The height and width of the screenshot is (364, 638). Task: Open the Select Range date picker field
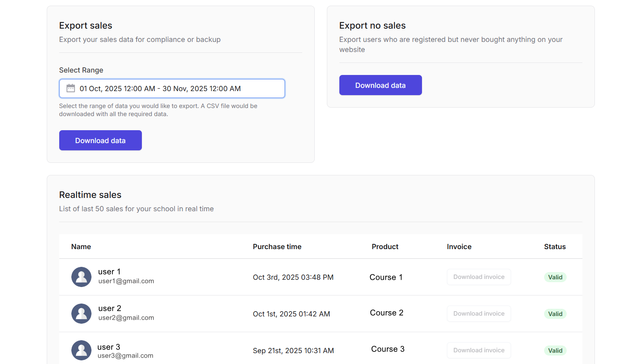click(x=172, y=89)
